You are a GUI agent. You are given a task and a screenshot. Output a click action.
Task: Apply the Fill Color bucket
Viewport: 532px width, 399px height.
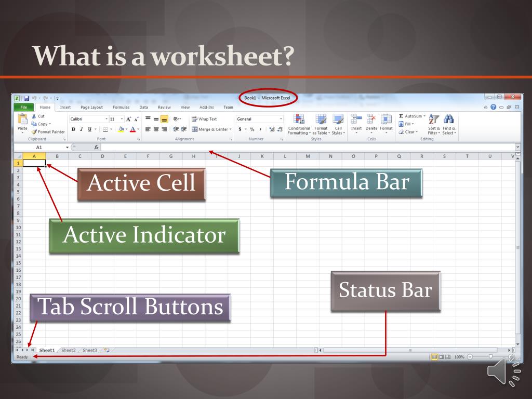coord(121,129)
